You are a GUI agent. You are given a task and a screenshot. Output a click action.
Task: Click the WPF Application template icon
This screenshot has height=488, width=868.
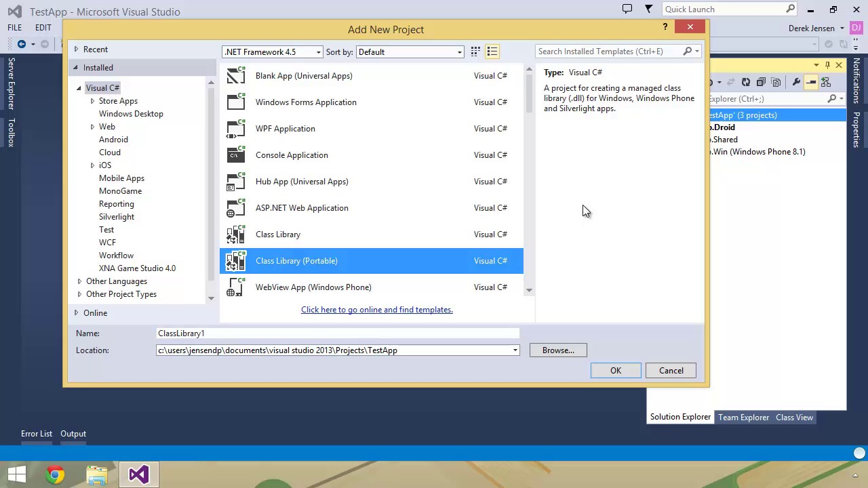[x=235, y=128]
